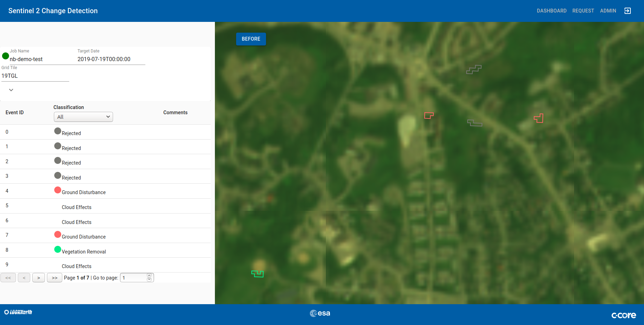Image resolution: width=644 pixels, height=325 pixels.
Task: Open the Classification filter dropdown
Action: pyautogui.click(x=83, y=117)
